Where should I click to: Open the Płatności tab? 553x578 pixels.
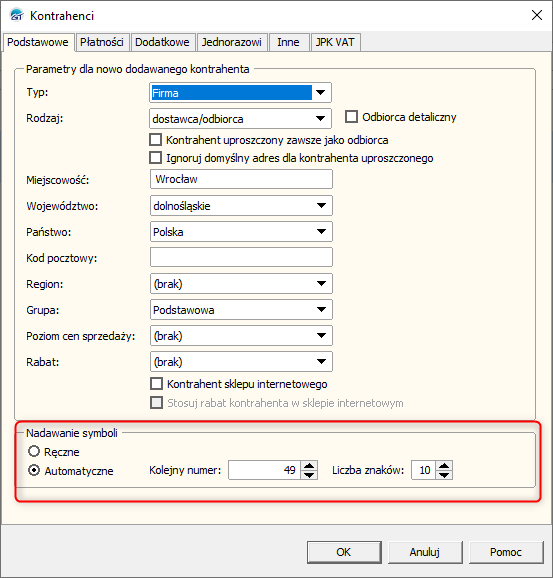tap(102, 42)
